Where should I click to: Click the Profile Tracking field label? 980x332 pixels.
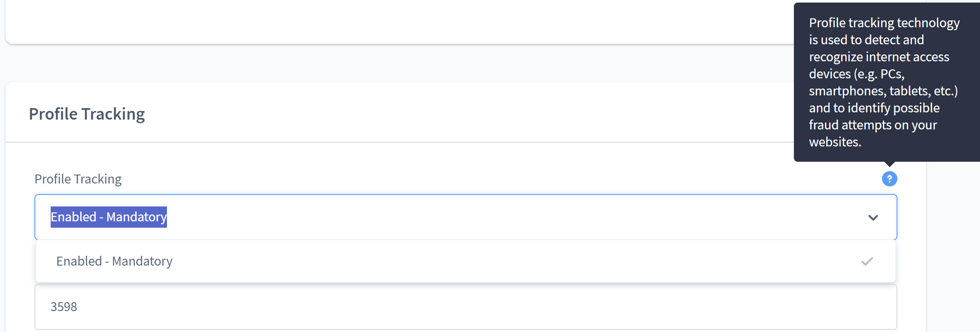78,179
